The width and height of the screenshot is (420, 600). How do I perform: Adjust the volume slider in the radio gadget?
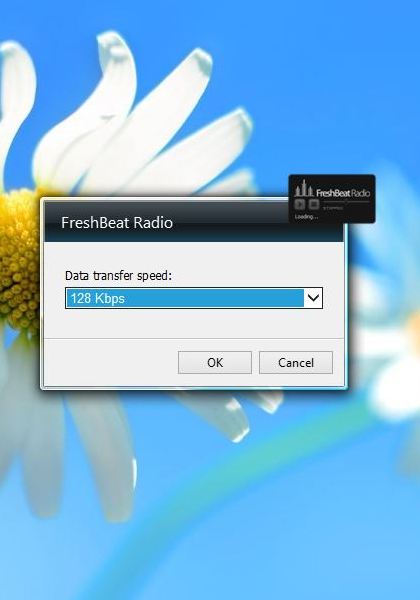pos(346,202)
